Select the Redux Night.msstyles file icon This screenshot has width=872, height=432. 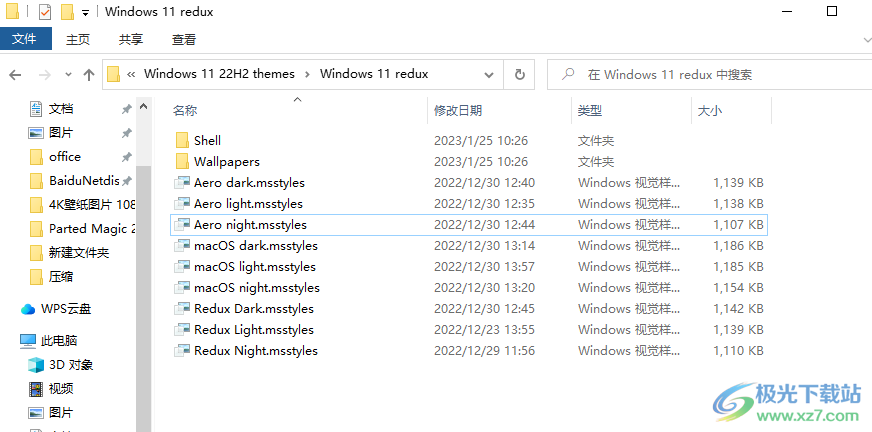coord(182,351)
